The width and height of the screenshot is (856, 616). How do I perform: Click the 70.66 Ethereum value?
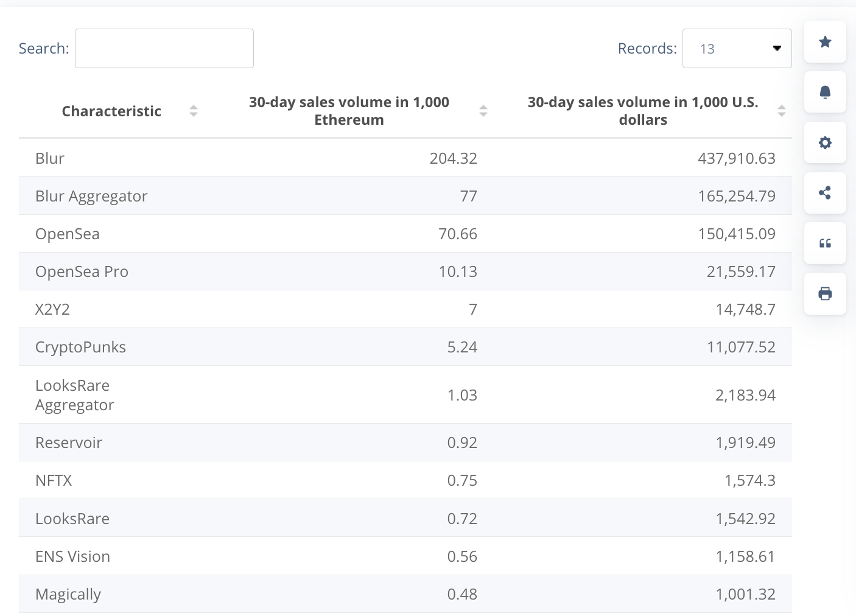458,234
